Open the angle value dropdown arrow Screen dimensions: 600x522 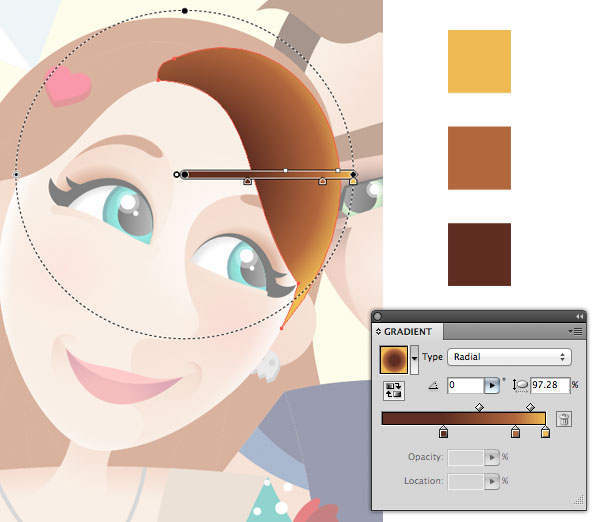(492, 385)
